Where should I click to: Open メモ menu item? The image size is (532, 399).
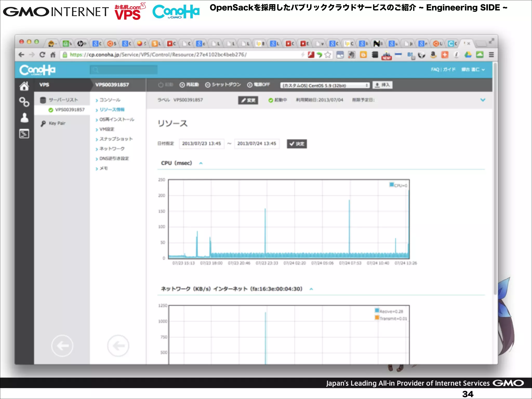coord(104,168)
